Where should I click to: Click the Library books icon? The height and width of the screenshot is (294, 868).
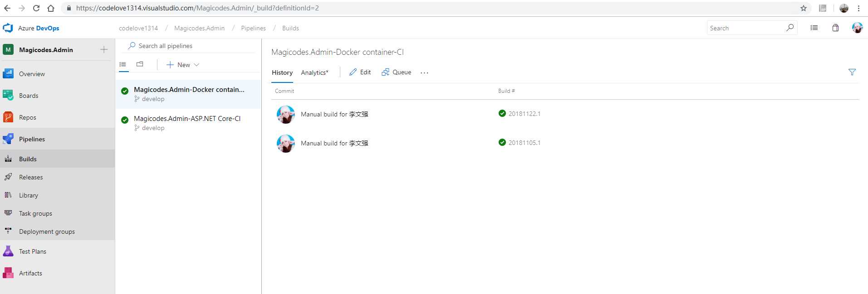pyautogui.click(x=8, y=195)
